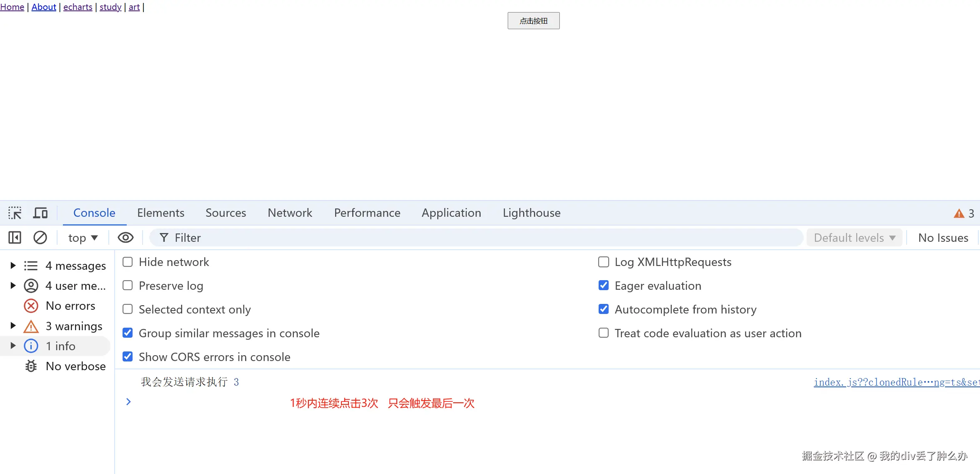Open the echarts navigation link
The image size is (980, 474).
78,7
